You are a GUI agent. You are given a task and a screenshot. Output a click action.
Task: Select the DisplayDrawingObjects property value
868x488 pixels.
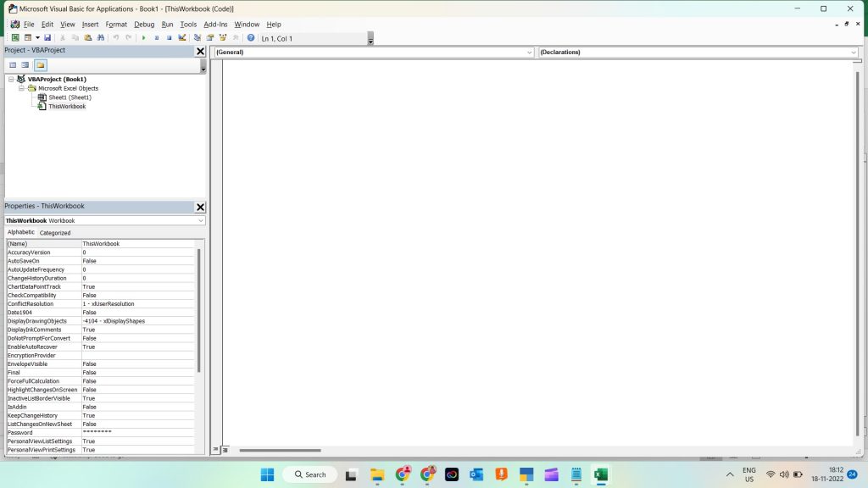click(x=138, y=321)
